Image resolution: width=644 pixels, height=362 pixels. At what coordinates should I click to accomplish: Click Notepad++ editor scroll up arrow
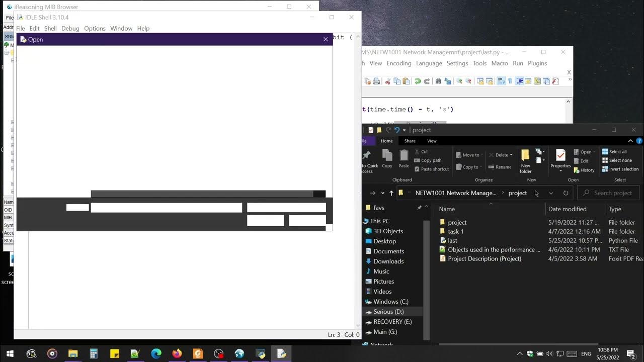tap(569, 102)
